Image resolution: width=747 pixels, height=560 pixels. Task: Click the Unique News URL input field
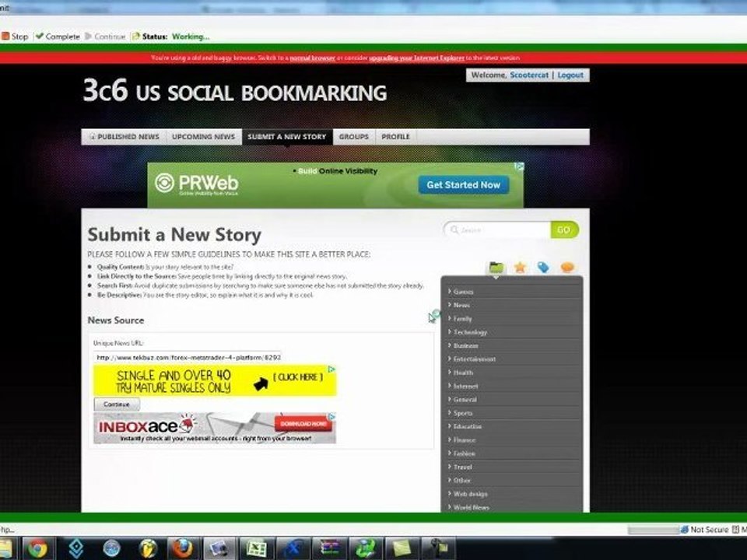(188, 357)
